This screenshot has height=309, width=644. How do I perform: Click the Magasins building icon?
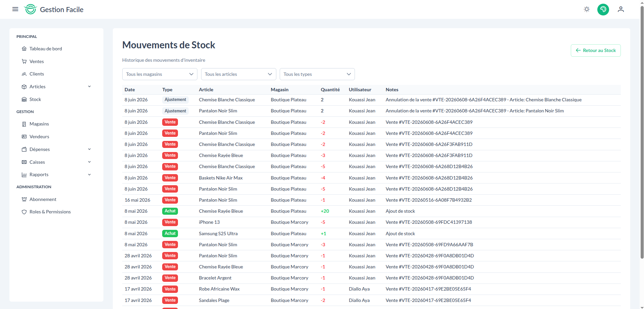24,124
